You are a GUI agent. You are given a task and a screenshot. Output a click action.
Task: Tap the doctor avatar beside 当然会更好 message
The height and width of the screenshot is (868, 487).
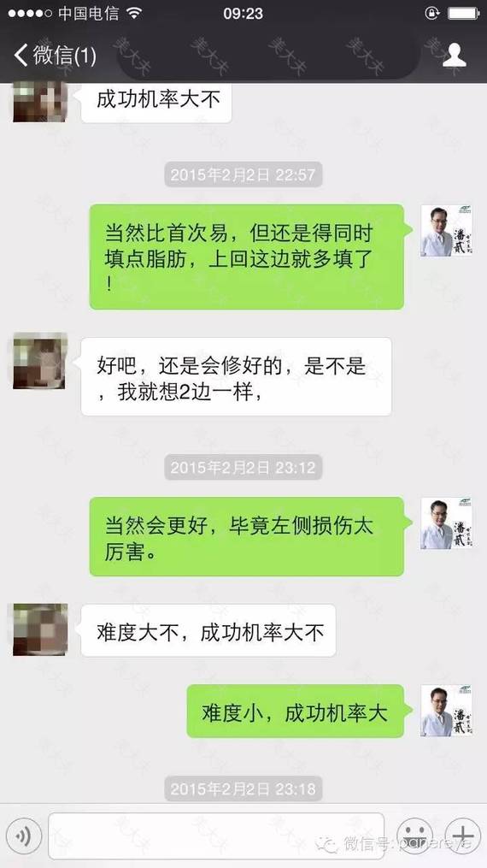(447, 523)
